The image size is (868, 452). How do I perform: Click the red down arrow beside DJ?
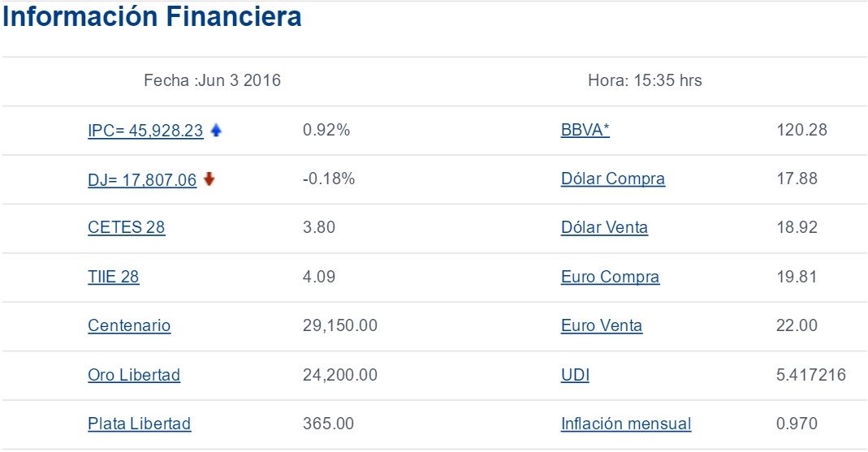pos(209,179)
